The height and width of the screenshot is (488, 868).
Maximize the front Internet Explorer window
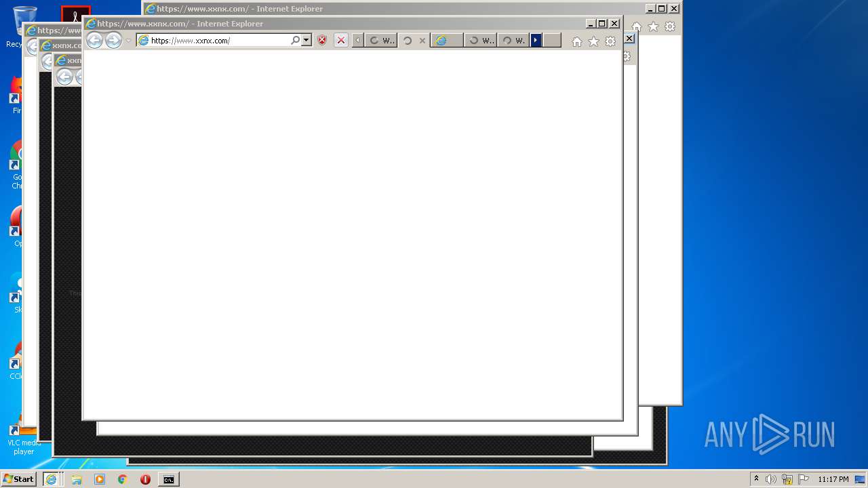[x=602, y=24]
